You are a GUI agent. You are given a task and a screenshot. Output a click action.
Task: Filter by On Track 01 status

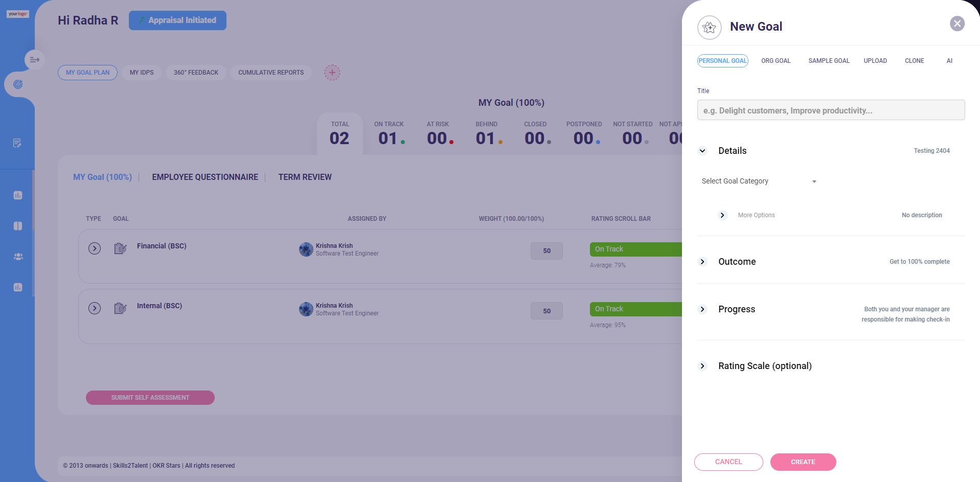coord(389,134)
